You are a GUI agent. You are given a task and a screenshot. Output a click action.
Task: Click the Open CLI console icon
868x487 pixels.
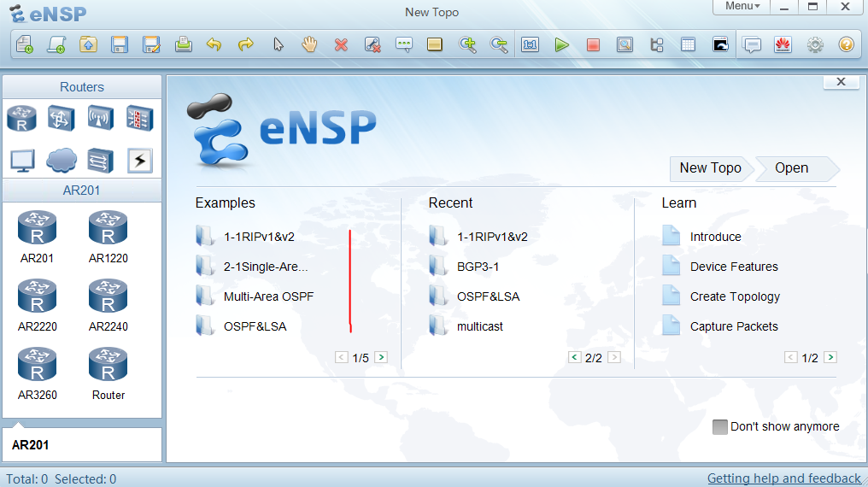tap(720, 44)
